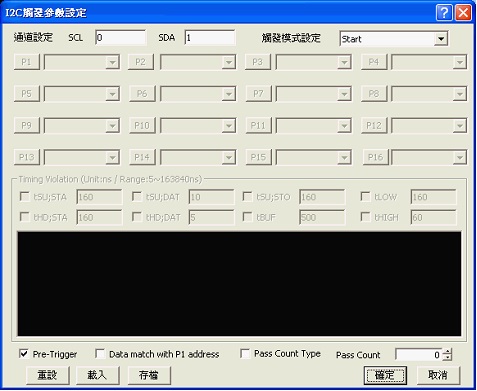Open the dropdown next to P8
The image size is (477, 391).
click(460, 94)
